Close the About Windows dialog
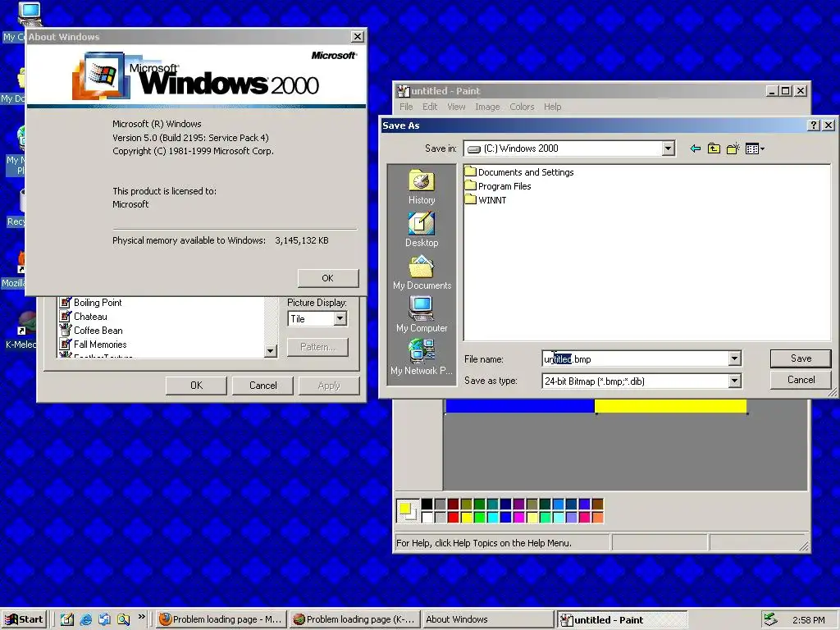The width and height of the screenshot is (840, 630). (358, 36)
